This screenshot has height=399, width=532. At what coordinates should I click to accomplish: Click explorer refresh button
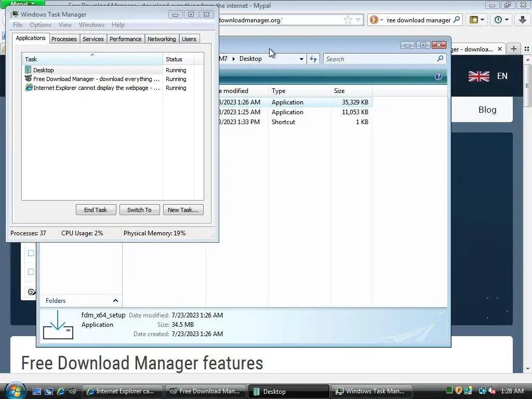(x=313, y=59)
